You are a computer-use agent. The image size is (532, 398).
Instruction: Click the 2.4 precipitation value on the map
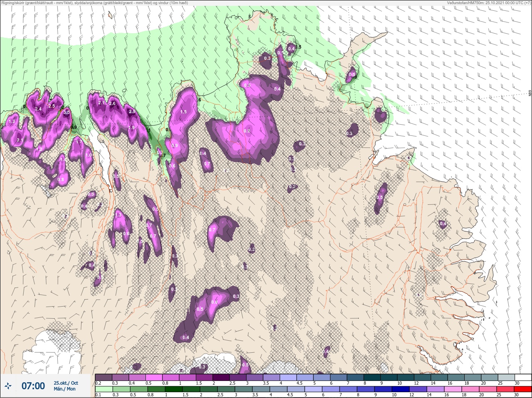click(x=38, y=109)
